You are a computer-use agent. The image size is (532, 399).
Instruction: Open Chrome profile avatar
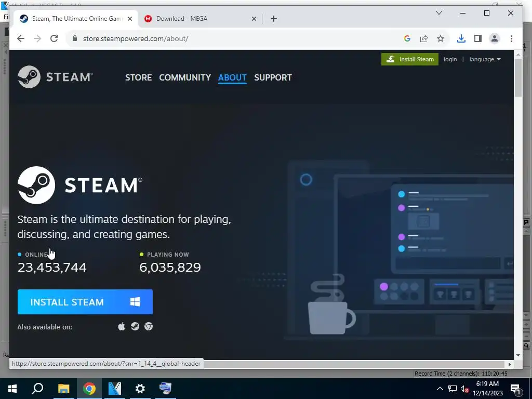tap(495, 38)
